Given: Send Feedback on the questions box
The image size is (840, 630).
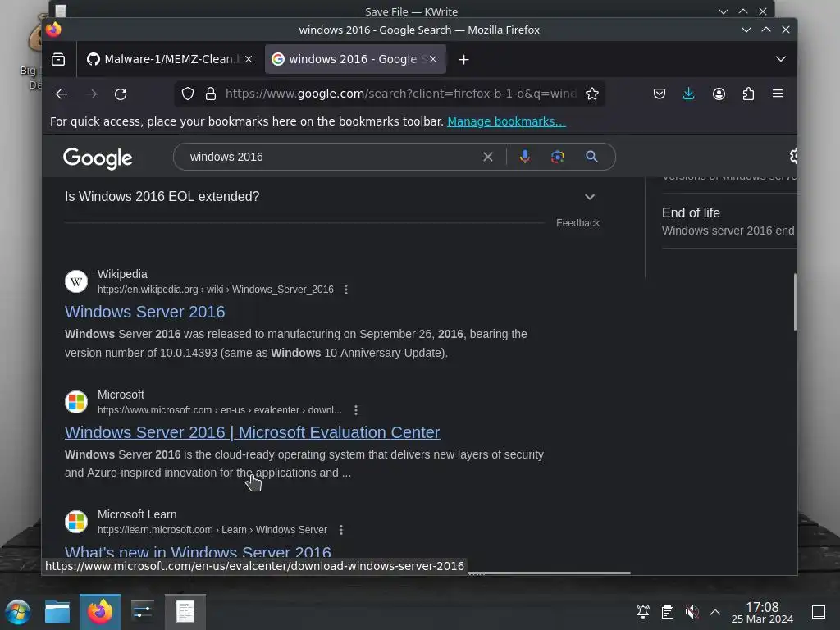Looking at the screenshot, I should tap(577, 223).
